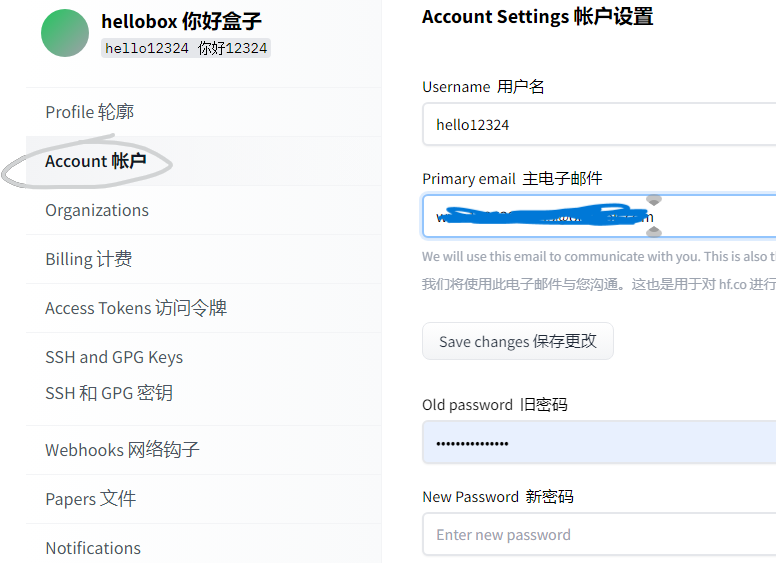This screenshot has width=776, height=563.
Task: Click the Account Settings heading
Action: click(537, 17)
